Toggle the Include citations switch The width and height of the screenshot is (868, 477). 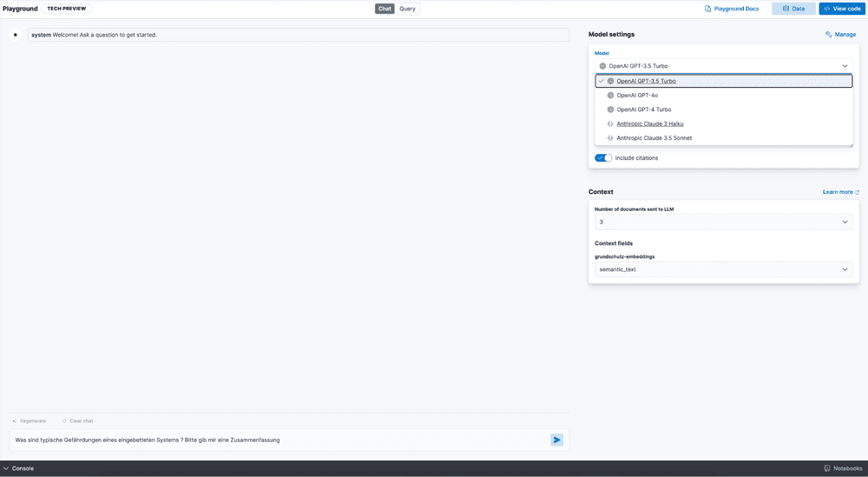point(603,158)
